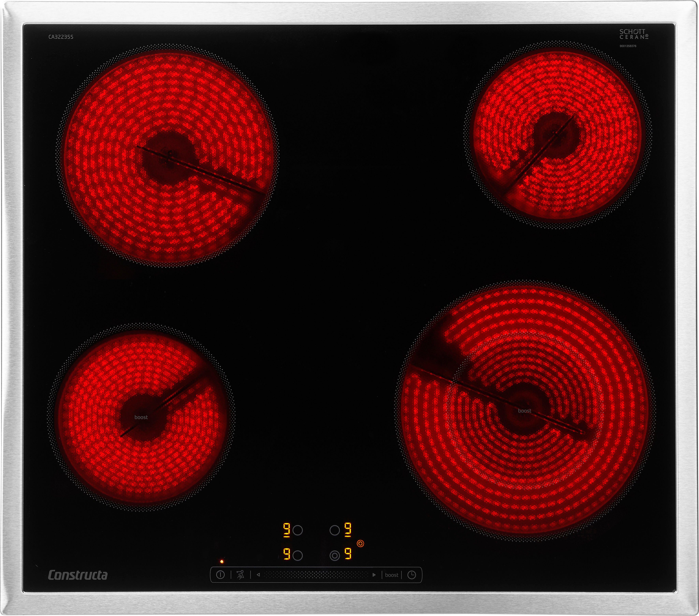Increase heat with the right arrow

coord(374,575)
